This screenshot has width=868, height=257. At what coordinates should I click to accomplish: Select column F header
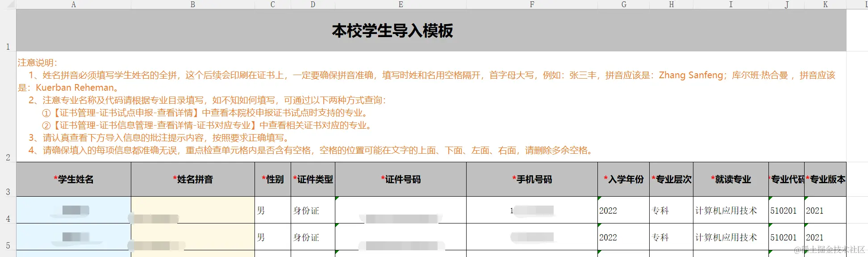click(532, 4)
